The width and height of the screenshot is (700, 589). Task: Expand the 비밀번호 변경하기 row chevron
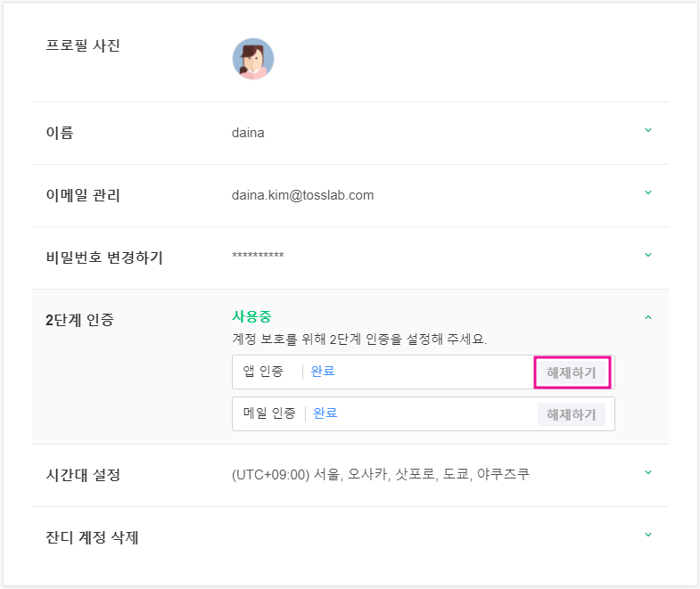point(648,256)
